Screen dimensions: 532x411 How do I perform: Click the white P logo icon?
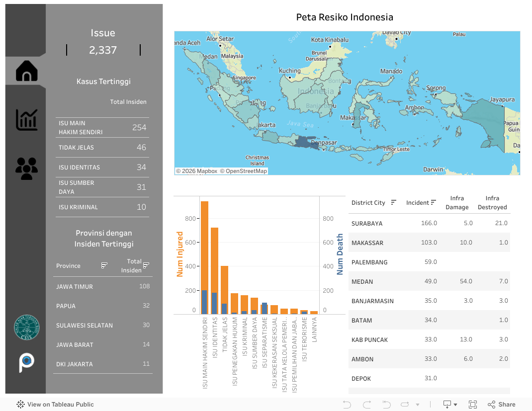(x=26, y=362)
